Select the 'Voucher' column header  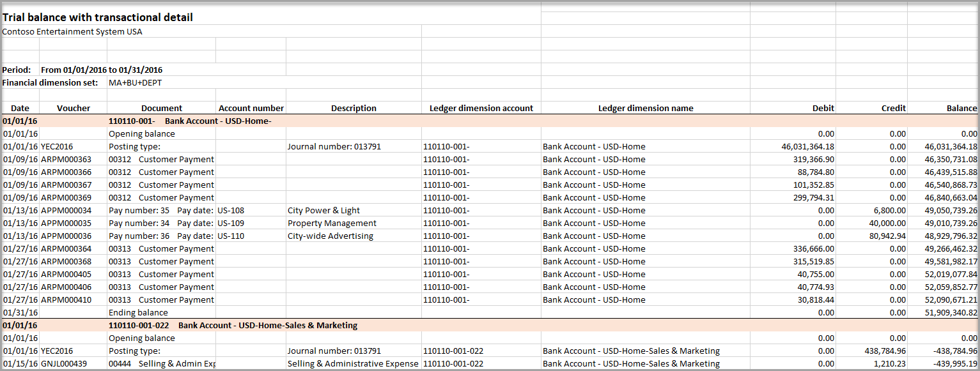pos(74,108)
